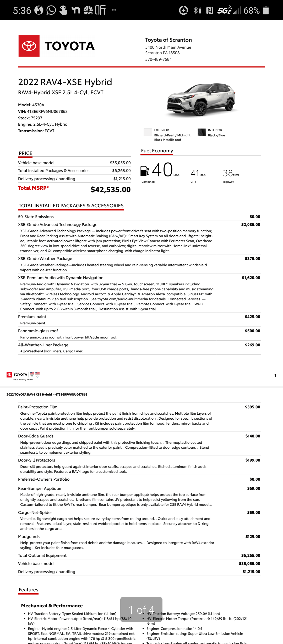Image resolution: width=283 pixels, height=644 pixels.
Task: Tap the RAV4 vehicle photo
Action: point(201,100)
